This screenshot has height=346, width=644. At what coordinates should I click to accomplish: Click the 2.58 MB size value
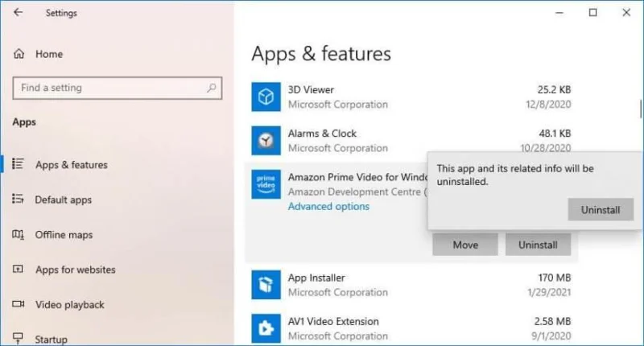(x=552, y=321)
